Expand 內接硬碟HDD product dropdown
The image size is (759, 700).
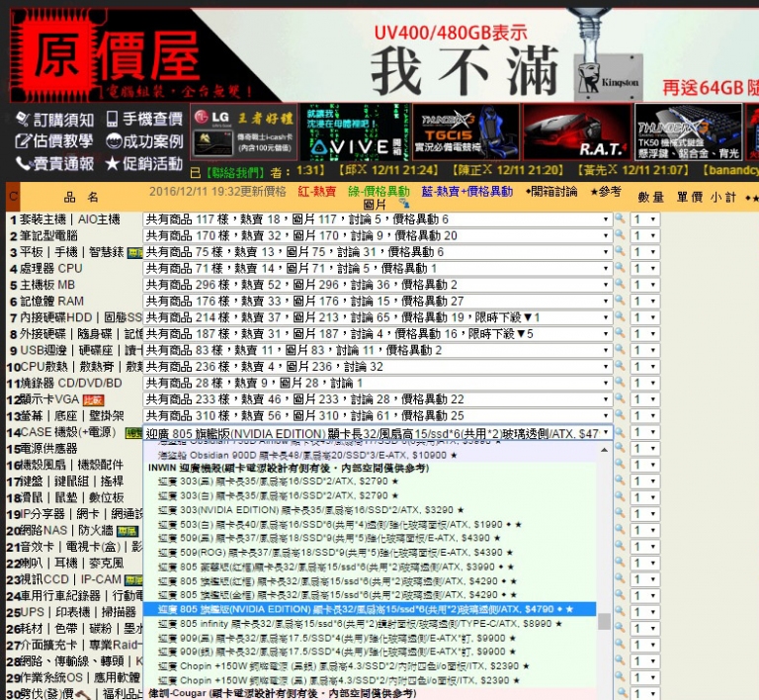pyautogui.click(x=378, y=317)
